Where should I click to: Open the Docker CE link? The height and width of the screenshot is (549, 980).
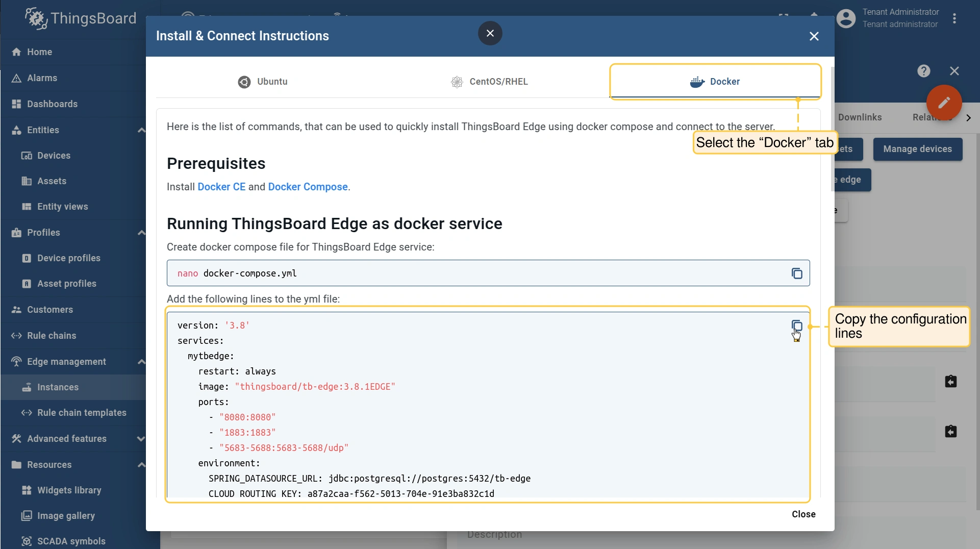pyautogui.click(x=221, y=187)
